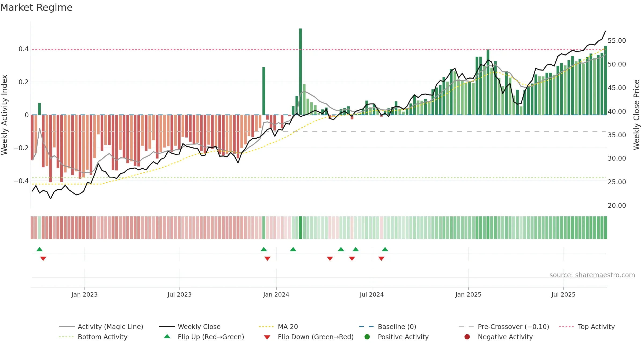Screen dimensions: 644x362
Task: Click the tallest green activity bar above 0.4
Action: point(301,72)
